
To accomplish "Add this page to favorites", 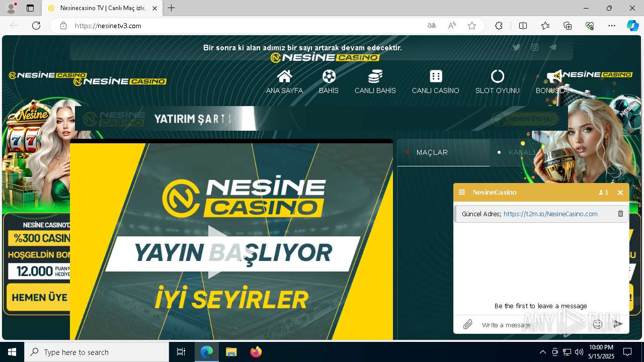I will [x=472, y=26].
